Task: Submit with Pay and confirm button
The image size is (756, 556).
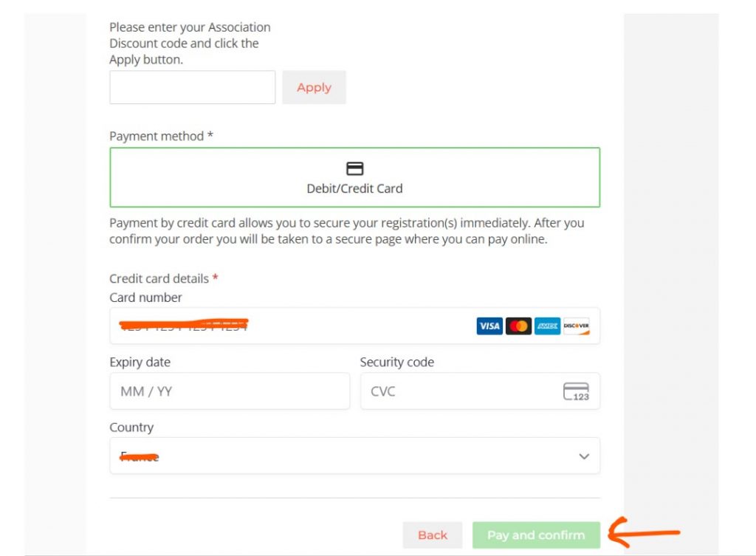Action: (x=536, y=535)
